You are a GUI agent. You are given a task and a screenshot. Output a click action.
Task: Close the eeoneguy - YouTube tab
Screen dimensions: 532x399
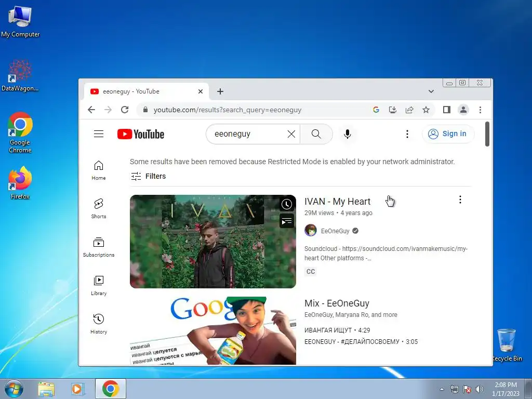(x=201, y=91)
